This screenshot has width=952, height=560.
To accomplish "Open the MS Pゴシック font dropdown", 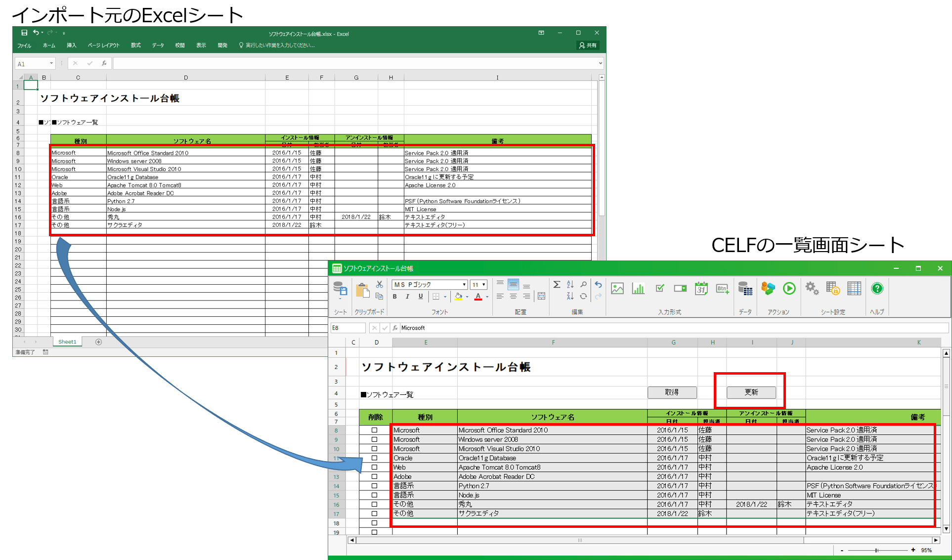I will [x=464, y=285].
